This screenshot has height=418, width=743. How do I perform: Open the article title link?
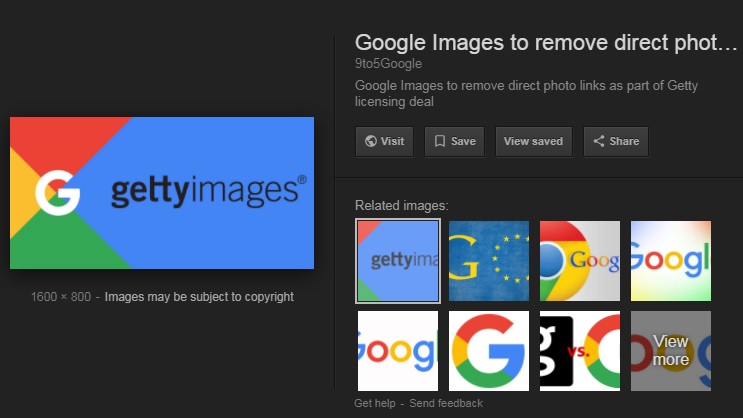(546, 43)
